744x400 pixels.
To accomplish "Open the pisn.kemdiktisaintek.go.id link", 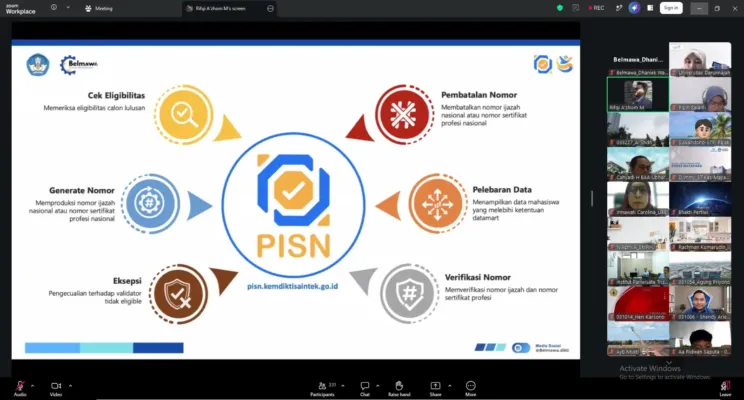I will click(293, 286).
